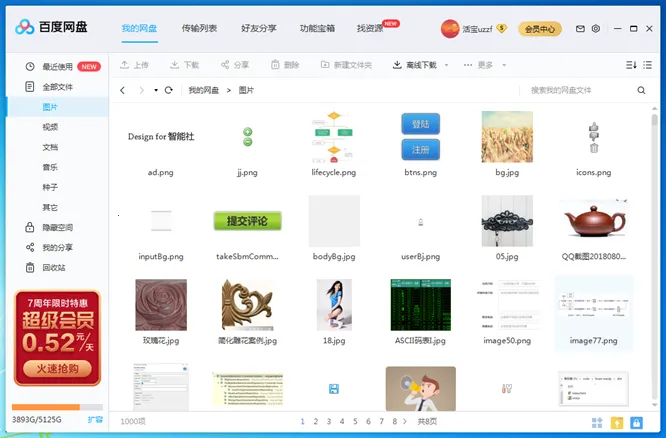
Task: Switch to the 传输列表 tab
Action: (x=199, y=28)
